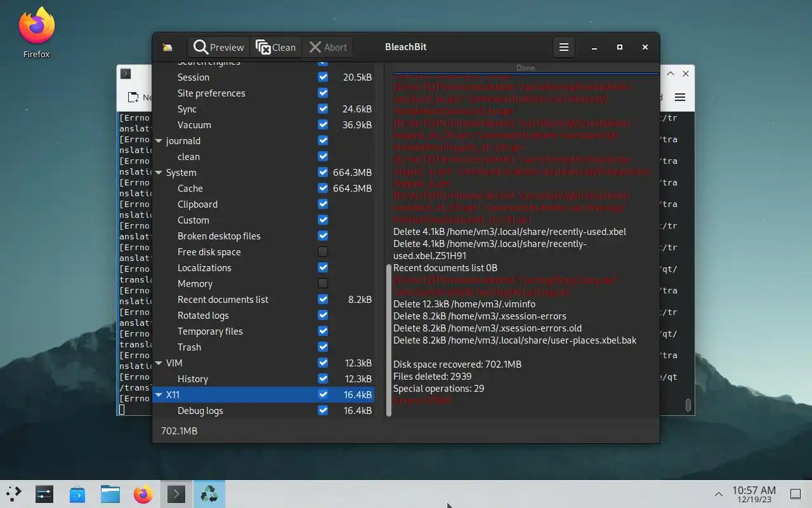Uncheck the Clipboard checkbox
The height and width of the screenshot is (508, 812).
click(x=323, y=204)
